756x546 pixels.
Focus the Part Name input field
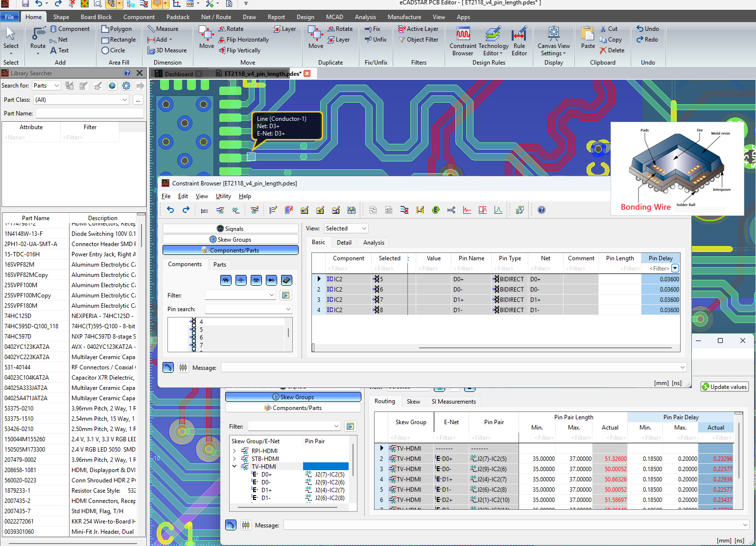click(90, 114)
